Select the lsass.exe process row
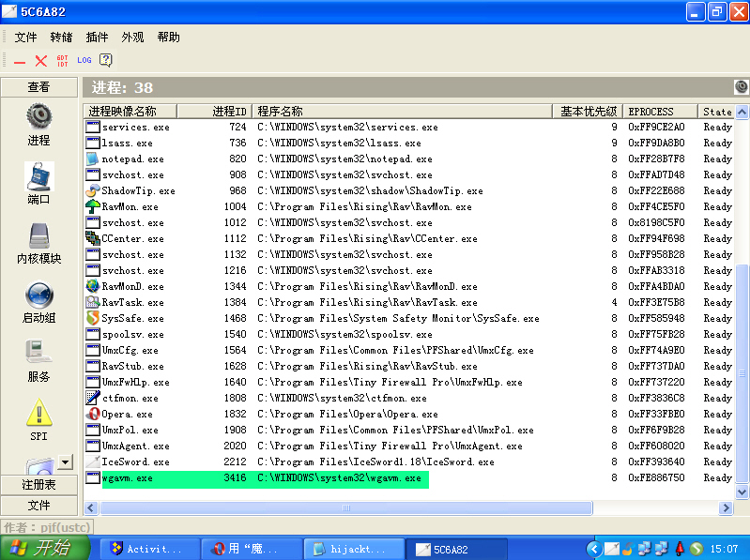The height and width of the screenshot is (560, 750). (409, 143)
